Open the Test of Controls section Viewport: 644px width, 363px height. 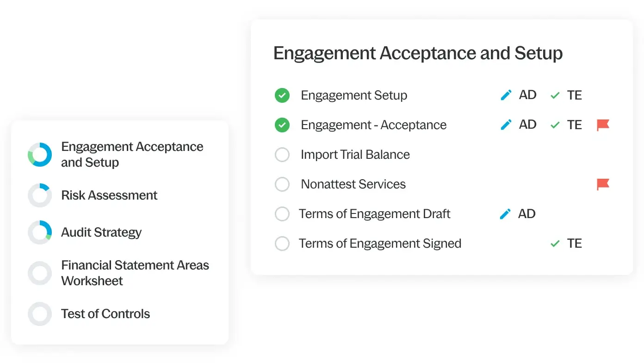(105, 314)
